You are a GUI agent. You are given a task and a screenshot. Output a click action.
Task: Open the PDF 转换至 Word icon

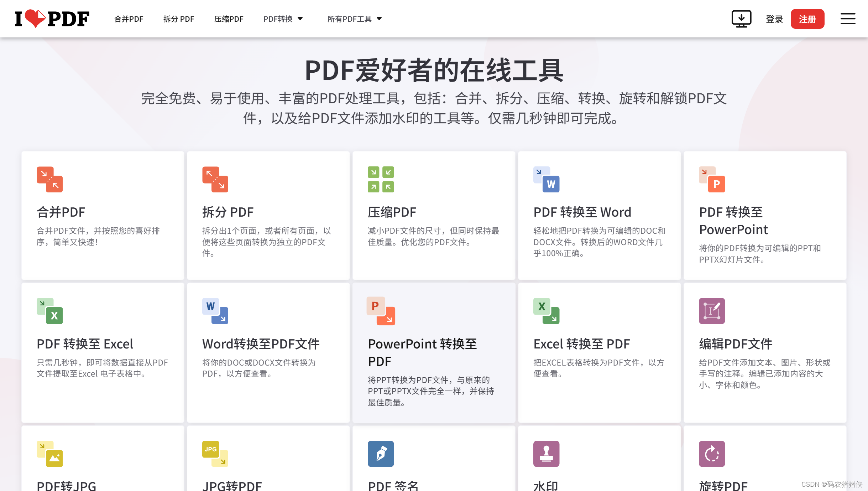546,179
